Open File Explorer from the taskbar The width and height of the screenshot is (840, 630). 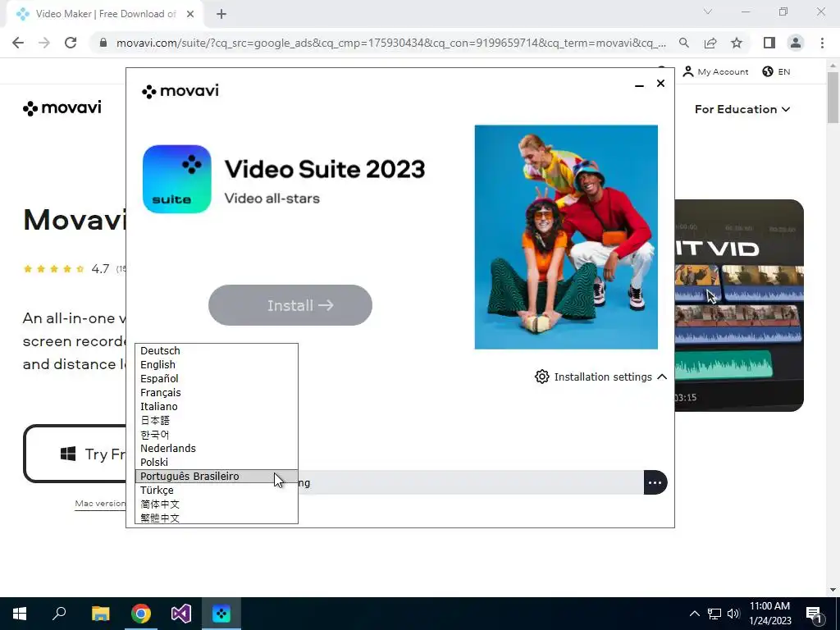[100, 614]
